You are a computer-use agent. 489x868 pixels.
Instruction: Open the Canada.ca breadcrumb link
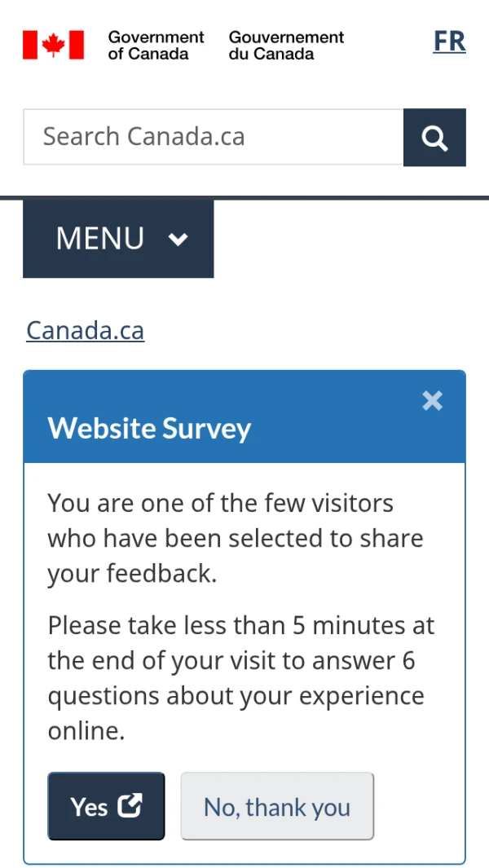coord(86,330)
